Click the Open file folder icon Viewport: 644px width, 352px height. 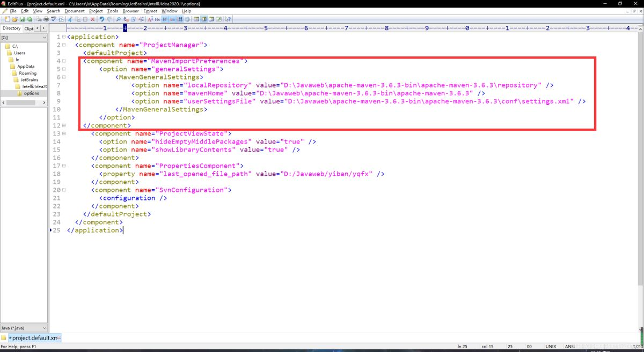point(14,19)
